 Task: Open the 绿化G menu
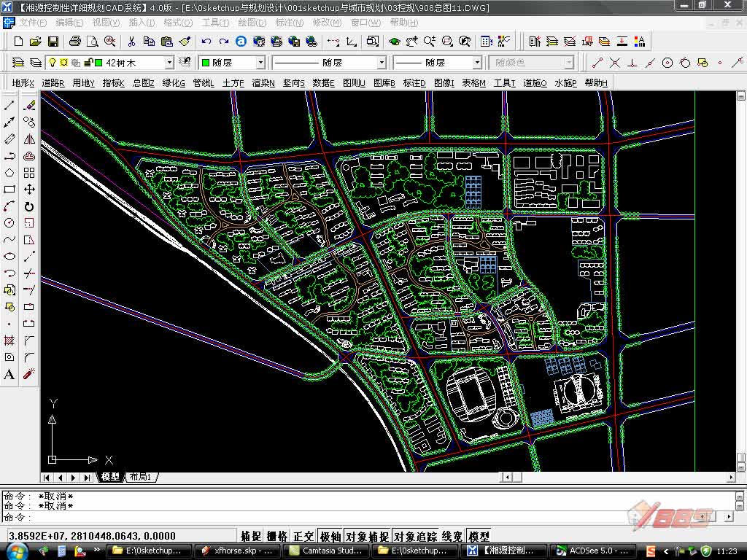[x=174, y=83]
